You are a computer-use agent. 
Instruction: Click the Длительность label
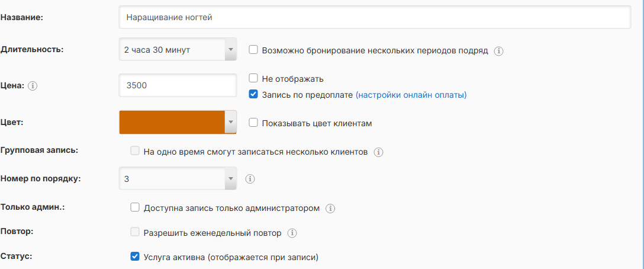pyautogui.click(x=32, y=50)
